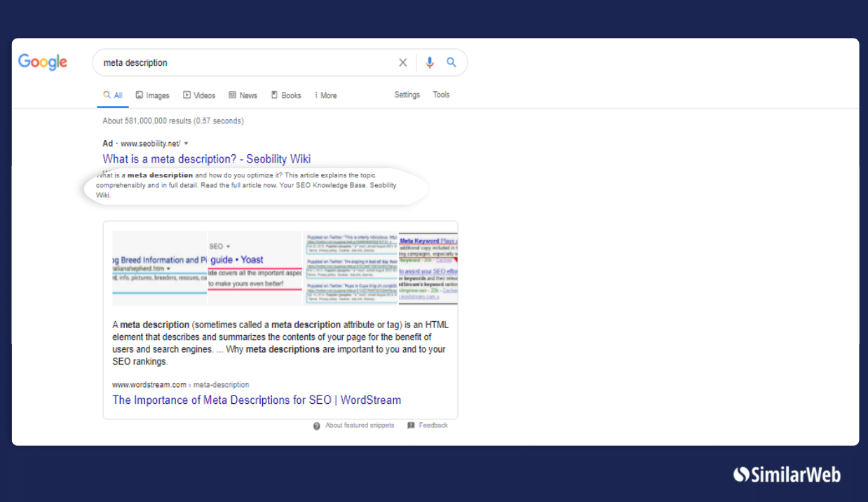Image resolution: width=868 pixels, height=502 pixels.
Task: Switch to the Images tab
Action: click(x=152, y=95)
